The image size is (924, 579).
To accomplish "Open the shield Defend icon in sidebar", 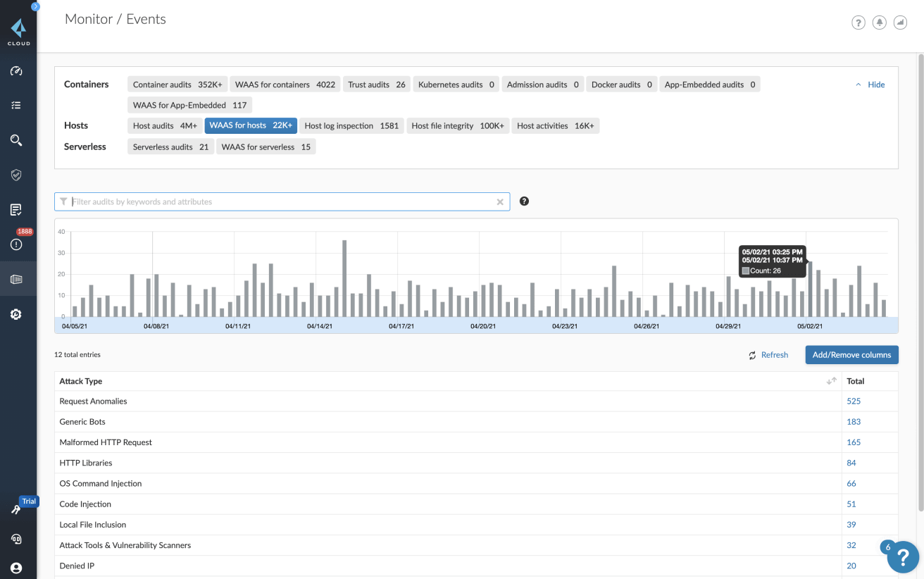I will 16,175.
